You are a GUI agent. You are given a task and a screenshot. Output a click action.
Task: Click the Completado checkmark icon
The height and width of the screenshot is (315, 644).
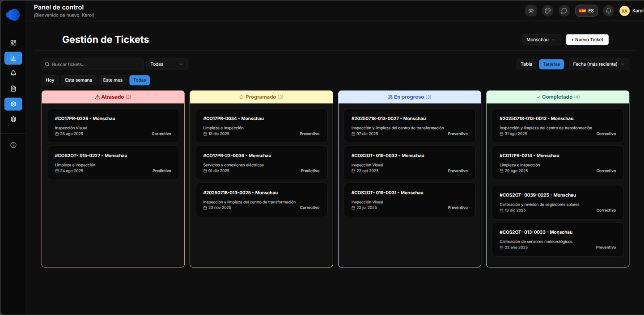[x=538, y=97]
